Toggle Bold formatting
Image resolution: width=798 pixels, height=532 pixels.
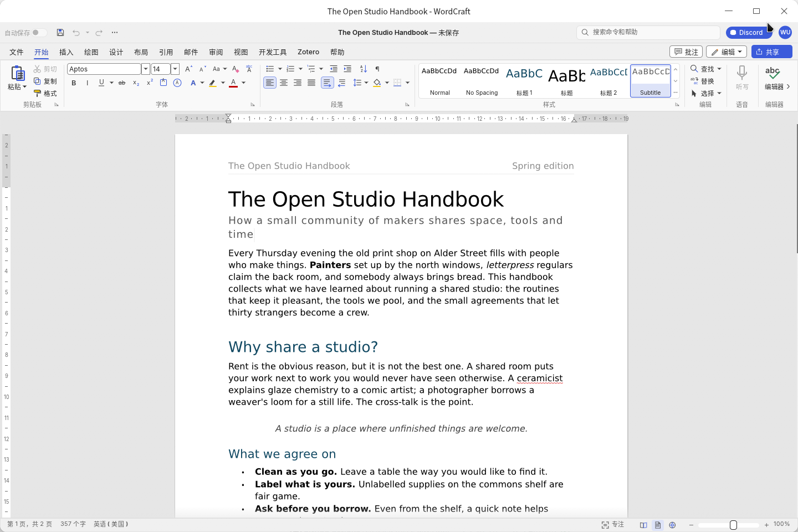[74, 83]
